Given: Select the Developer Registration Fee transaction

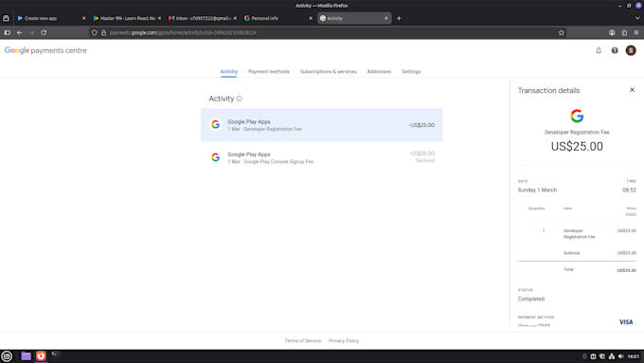Looking at the screenshot, I should (322, 125).
